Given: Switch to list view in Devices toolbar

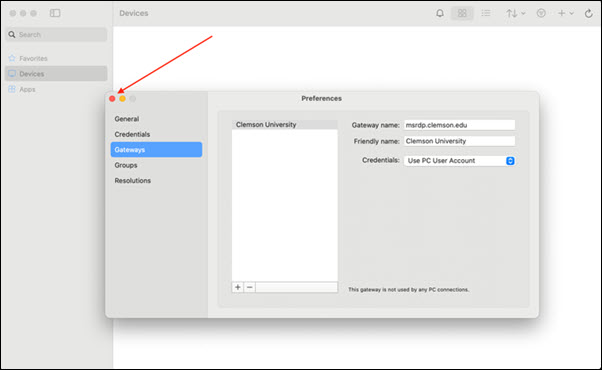Looking at the screenshot, I should (486, 13).
